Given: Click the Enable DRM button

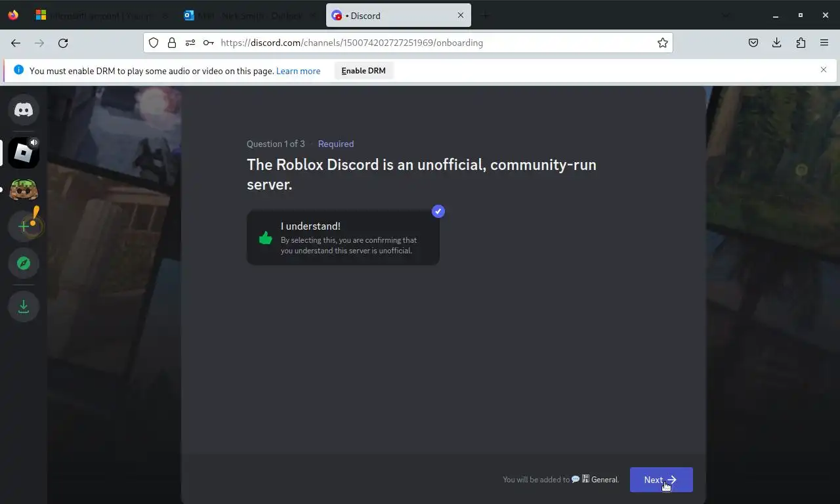Looking at the screenshot, I should pyautogui.click(x=364, y=71).
